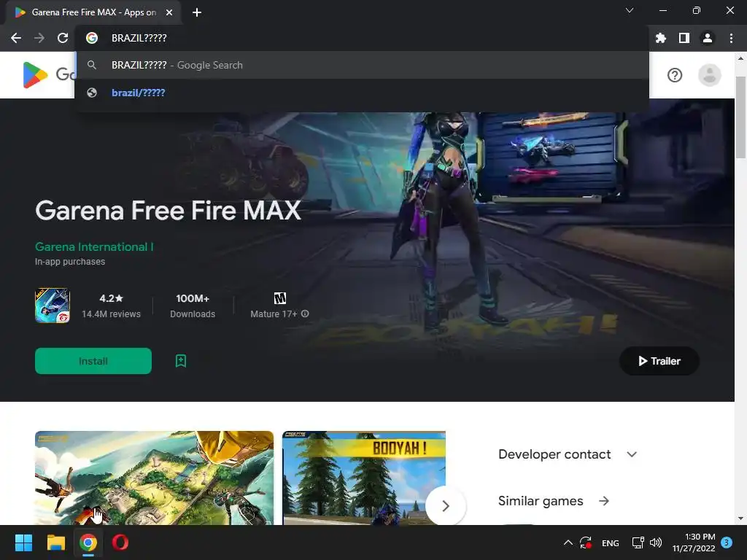Open network settings from the tray

(x=638, y=542)
